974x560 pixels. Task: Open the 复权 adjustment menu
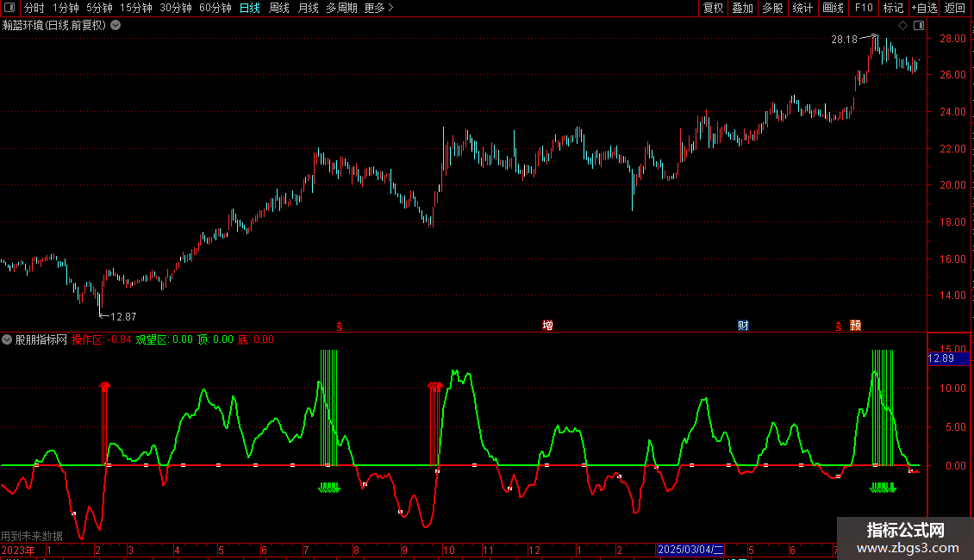click(x=713, y=8)
